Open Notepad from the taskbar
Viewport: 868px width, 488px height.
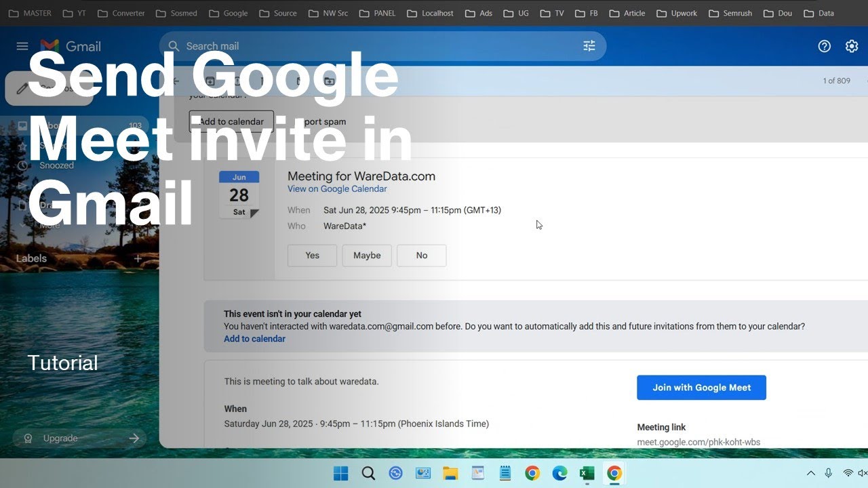pyautogui.click(x=505, y=473)
